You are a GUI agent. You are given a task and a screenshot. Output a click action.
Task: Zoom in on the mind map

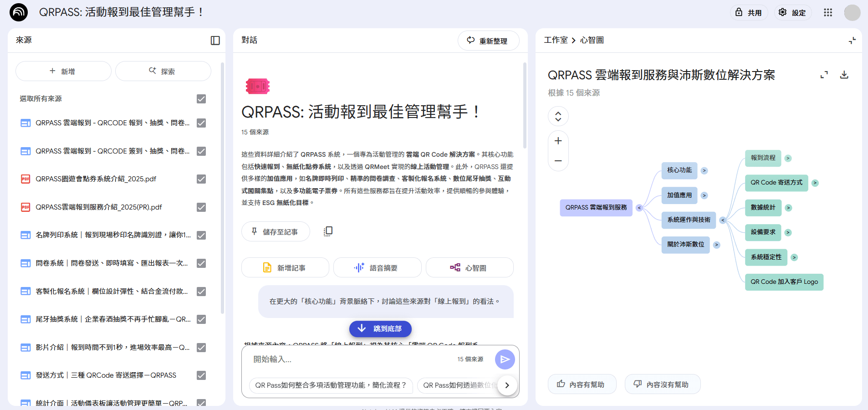click(558, 141)
